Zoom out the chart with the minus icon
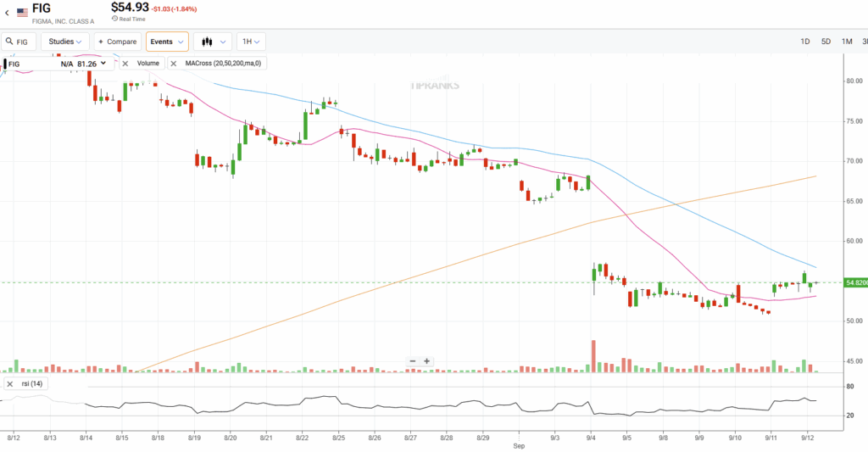 point(413,361)
